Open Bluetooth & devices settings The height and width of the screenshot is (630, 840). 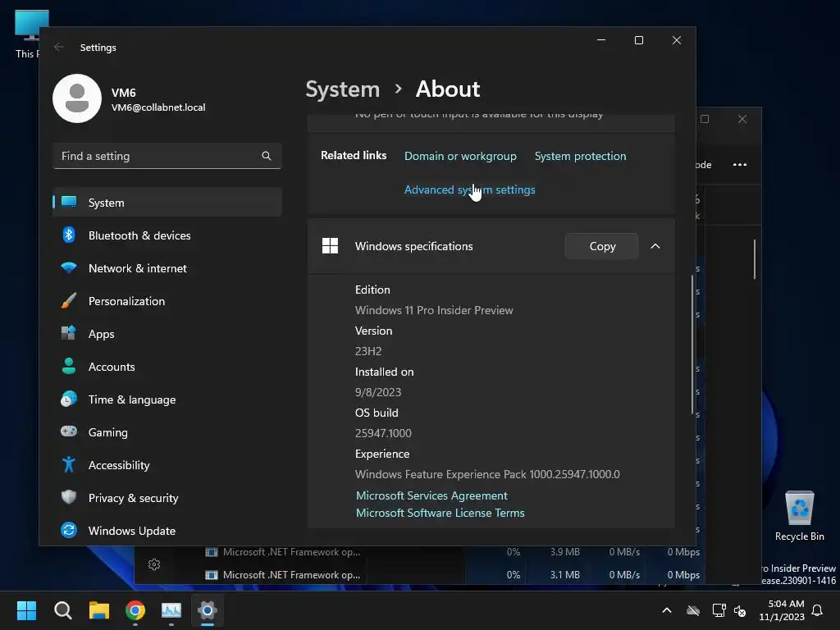[x=167, y=235]
